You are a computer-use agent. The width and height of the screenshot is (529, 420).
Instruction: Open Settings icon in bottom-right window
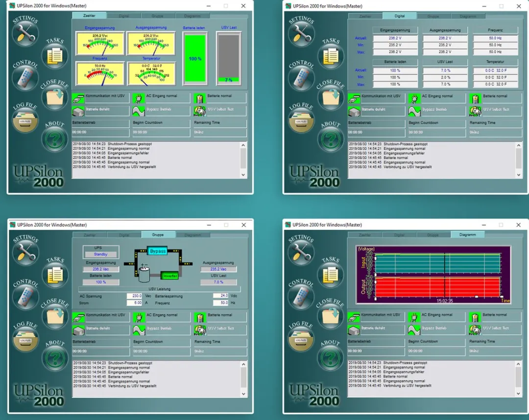[x=301, y=253]
